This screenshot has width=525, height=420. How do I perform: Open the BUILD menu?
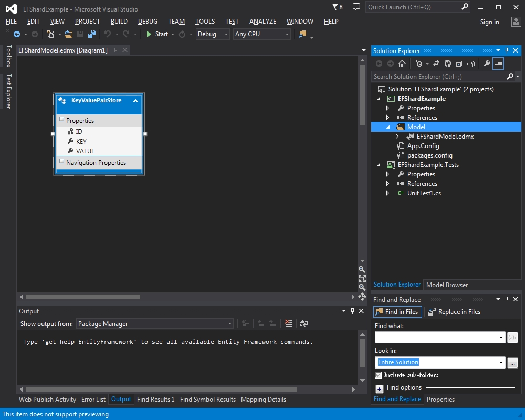(x=119, y=22)
